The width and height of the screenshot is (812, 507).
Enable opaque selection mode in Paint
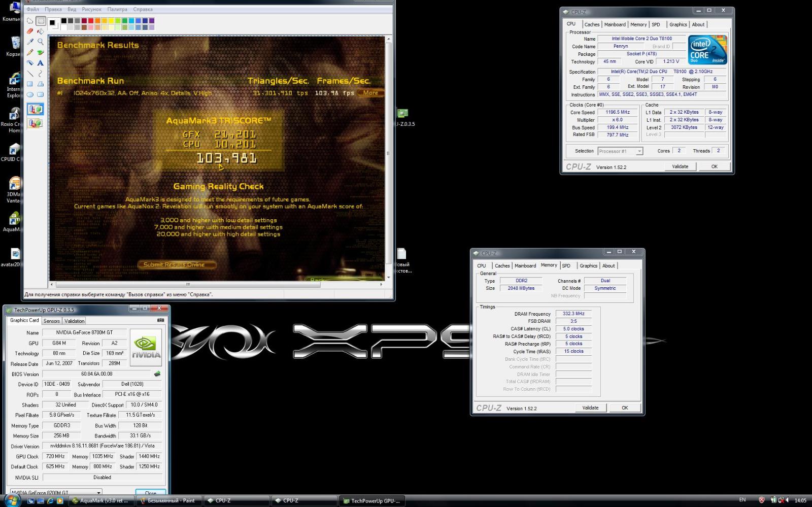tap(35, 109)
